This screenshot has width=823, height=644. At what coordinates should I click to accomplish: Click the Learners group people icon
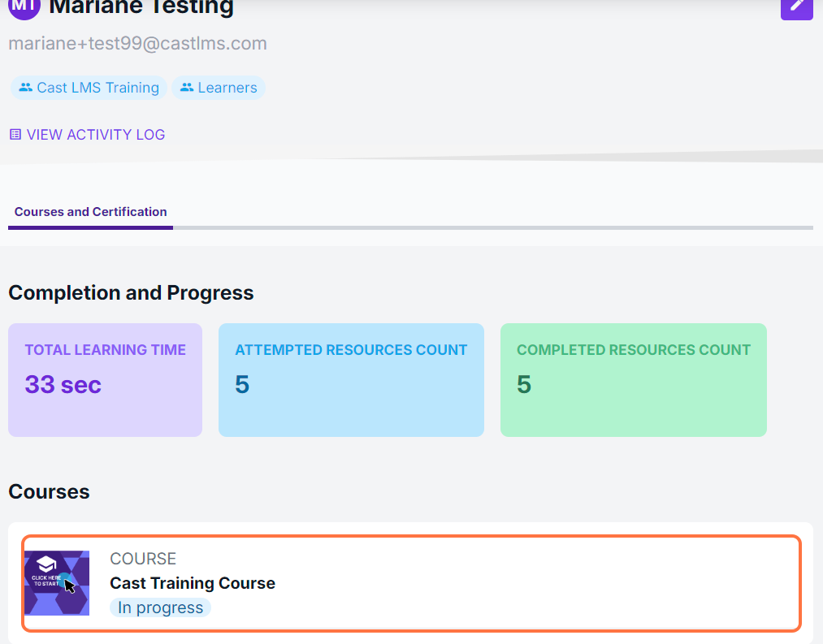(187, 88)
